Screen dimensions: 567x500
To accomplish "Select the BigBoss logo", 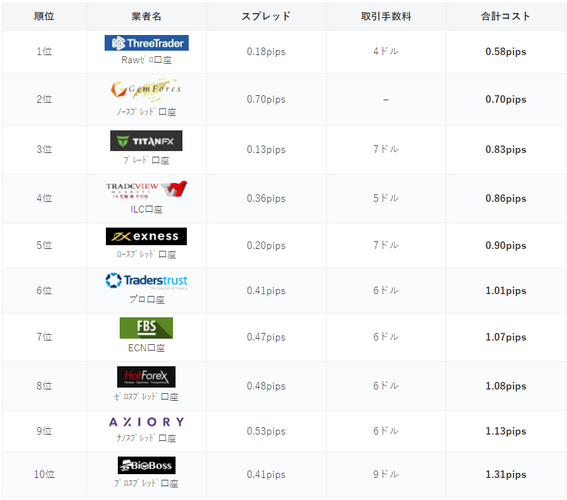I will 146,465.
